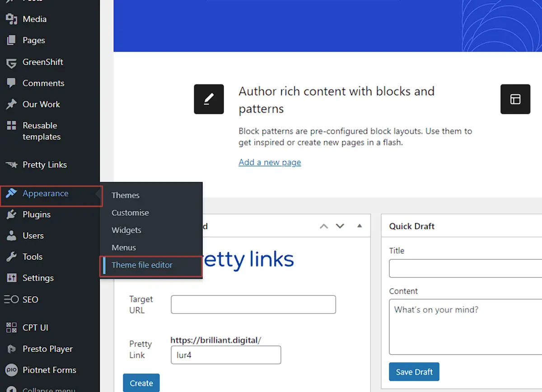Image resolution: width=542 pixels, height=392 pixels.
Task: Move widget down with the down chevron
Action: [x=340, y=226]
